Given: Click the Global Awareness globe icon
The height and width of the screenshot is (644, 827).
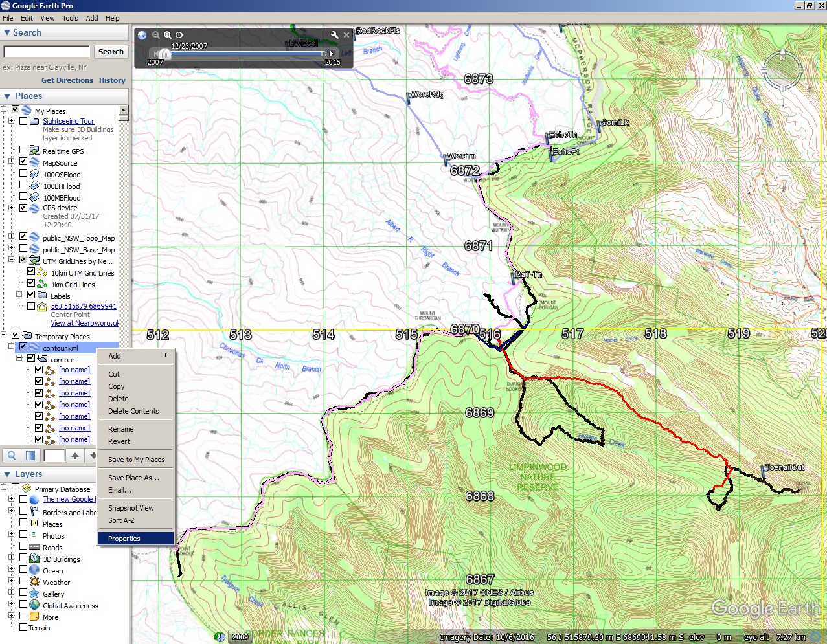Looking at the screenshot, I should click(34, 605).
